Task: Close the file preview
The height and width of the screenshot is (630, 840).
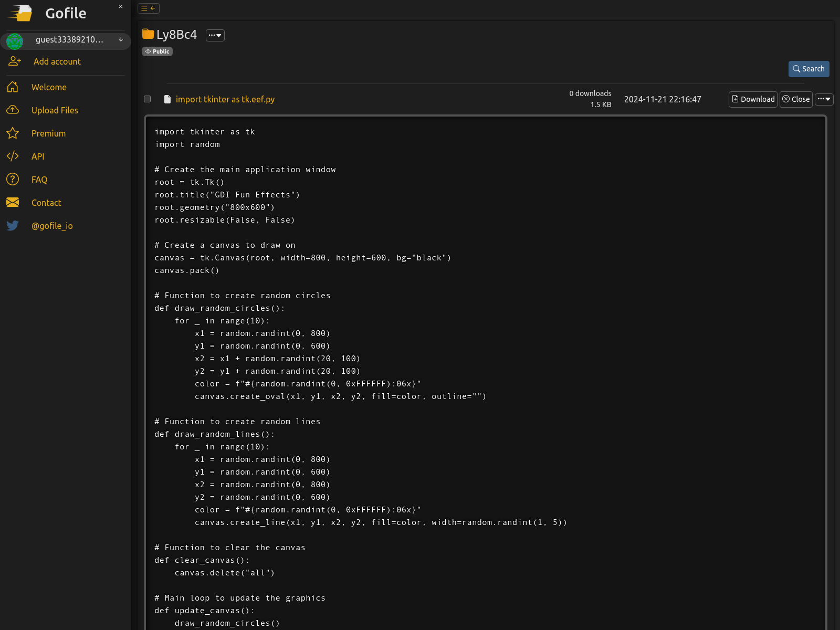Action: click(796, 99)
